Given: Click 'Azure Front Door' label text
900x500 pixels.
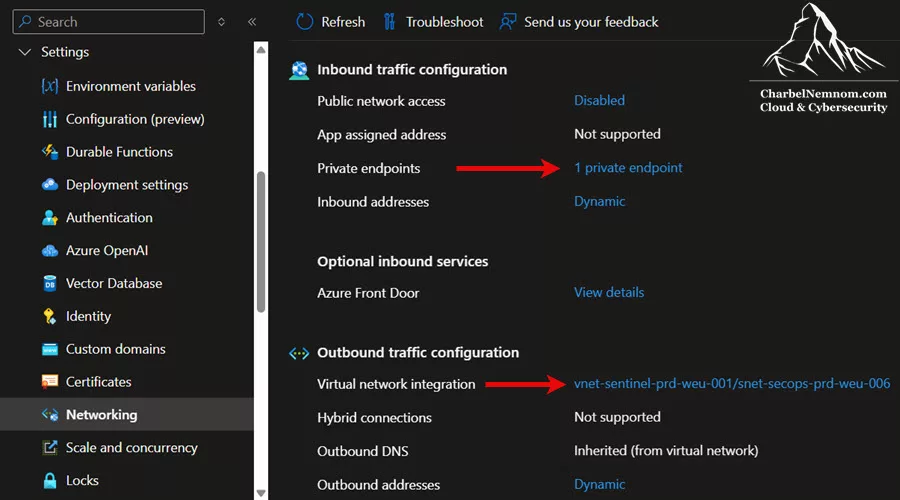Looking at the screenshot, I should click(x=368, y=293).
